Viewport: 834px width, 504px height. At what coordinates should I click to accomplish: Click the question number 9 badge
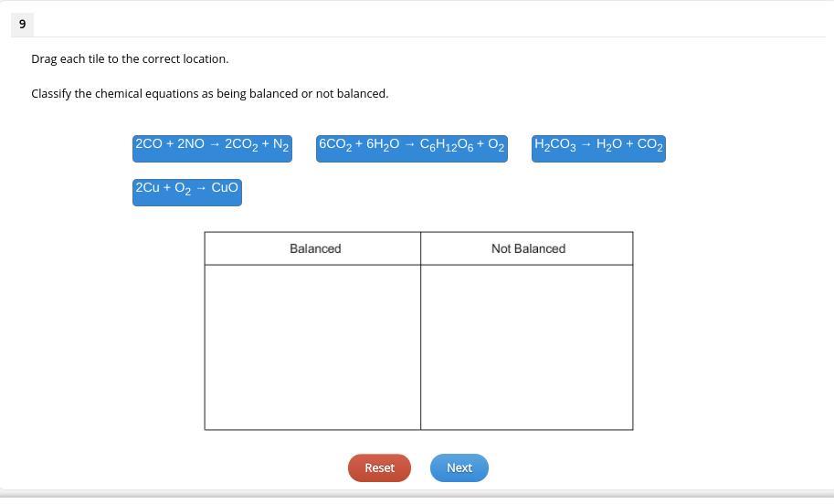click(x=22, y=25)
